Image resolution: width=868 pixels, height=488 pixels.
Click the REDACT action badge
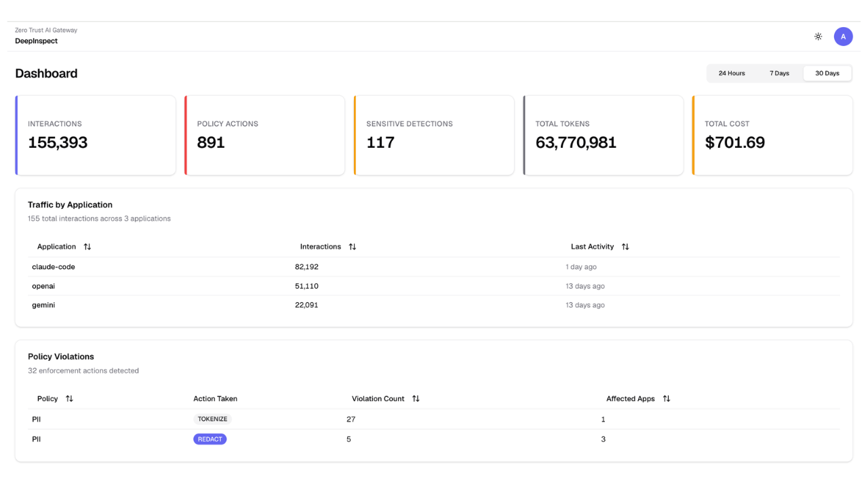[x=210, y=439]
